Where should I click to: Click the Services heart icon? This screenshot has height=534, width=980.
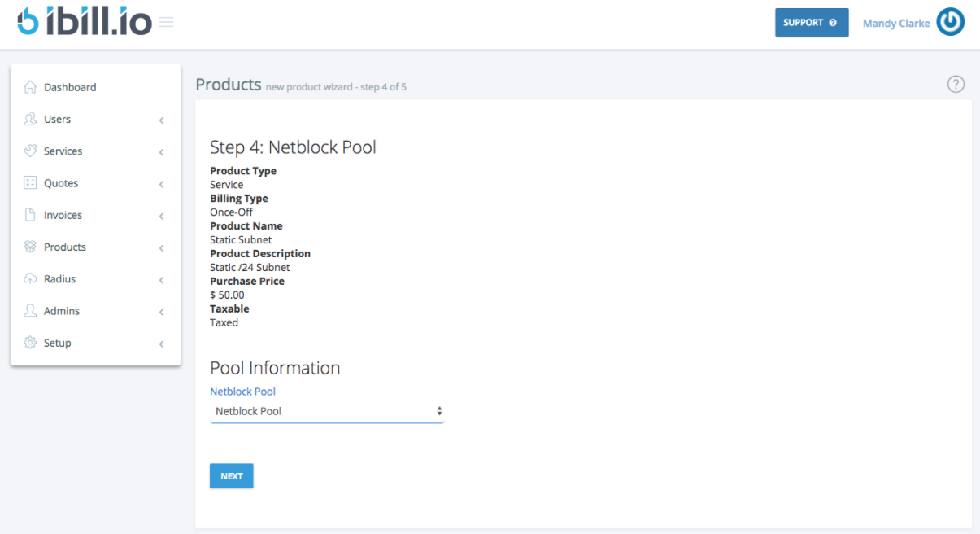30,151
